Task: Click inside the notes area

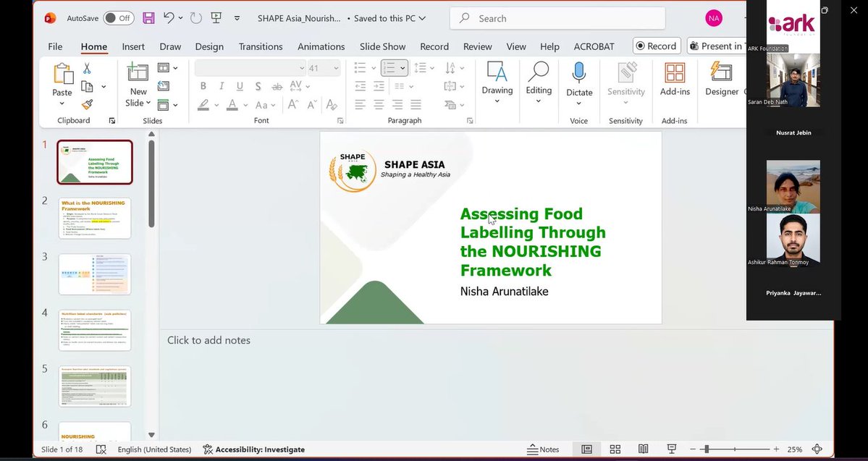Action: 496,384
